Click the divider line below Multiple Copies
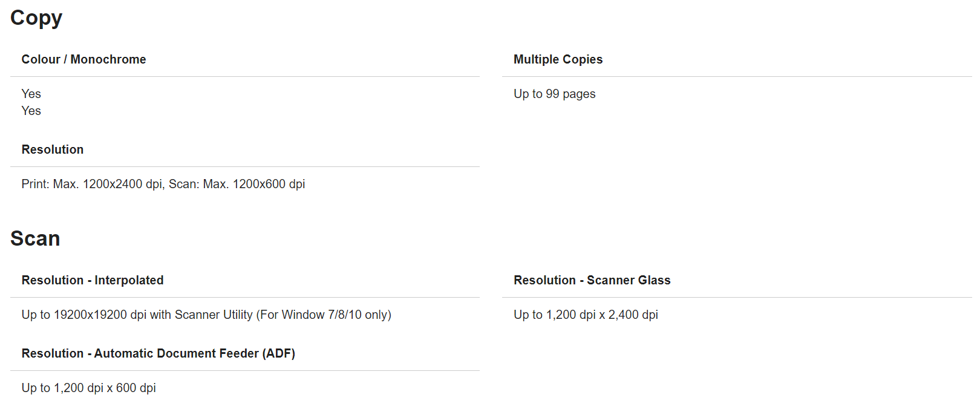The width and height of the screenshot is (980, 409). [x=737, y=76]
